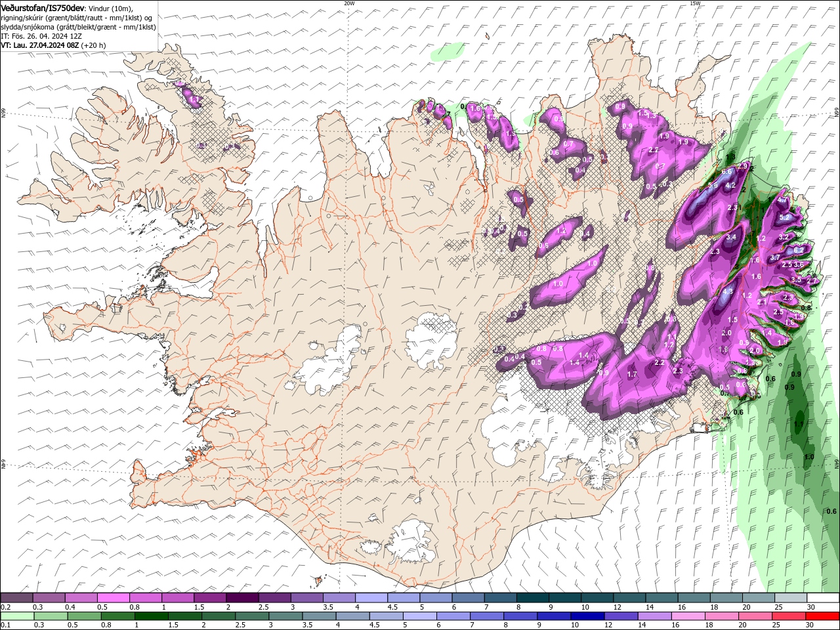Pick the white 30 swatch in upper snow scale

pyautogui.click(x=823, y=598)
